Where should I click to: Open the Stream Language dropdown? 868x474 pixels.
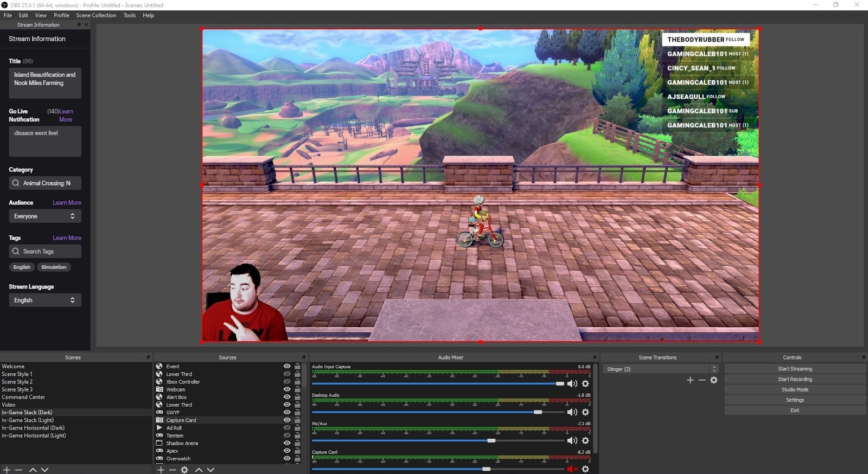pyautogui.click(x=45, y=300)
